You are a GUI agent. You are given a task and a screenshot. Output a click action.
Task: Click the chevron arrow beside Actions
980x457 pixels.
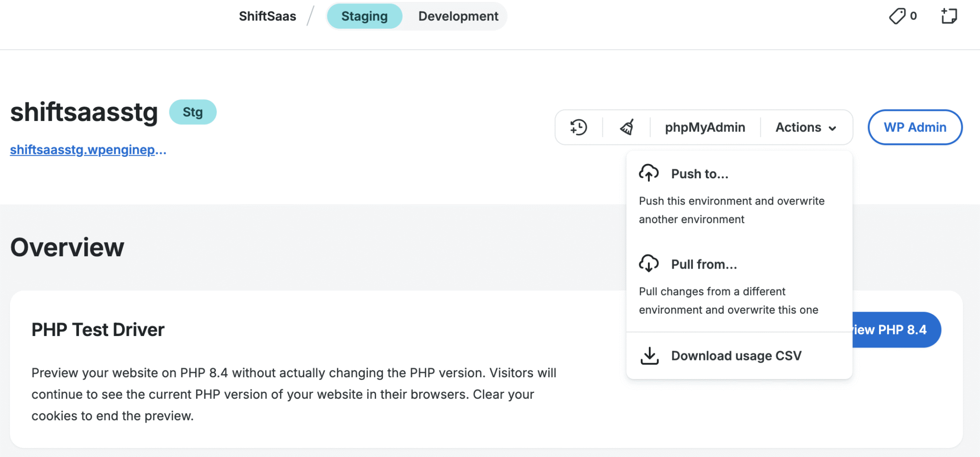pyautogui.click(x=833, y=128)
